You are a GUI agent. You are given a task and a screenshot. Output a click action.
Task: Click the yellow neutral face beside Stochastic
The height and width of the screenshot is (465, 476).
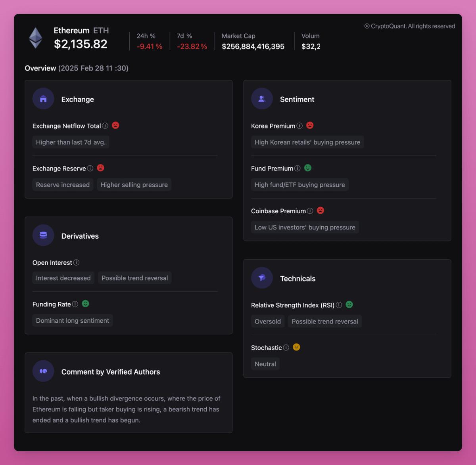click(x=296, y=347)
